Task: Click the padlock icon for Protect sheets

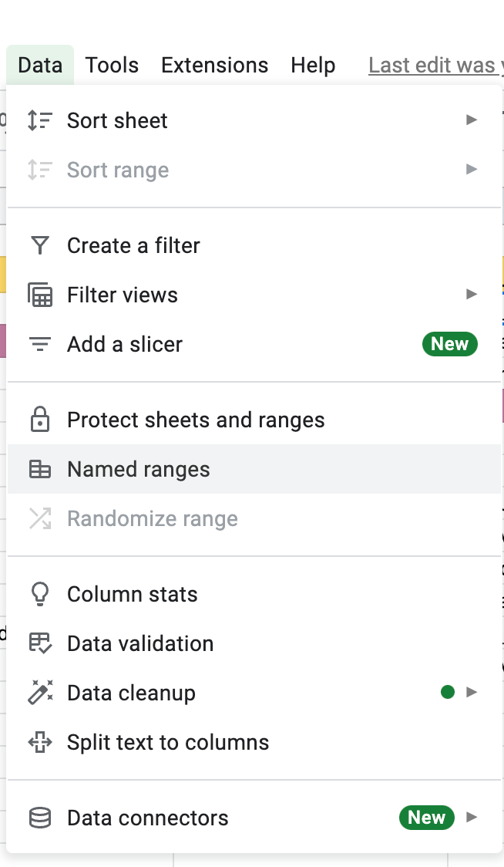Action: [x=39, y=420]
